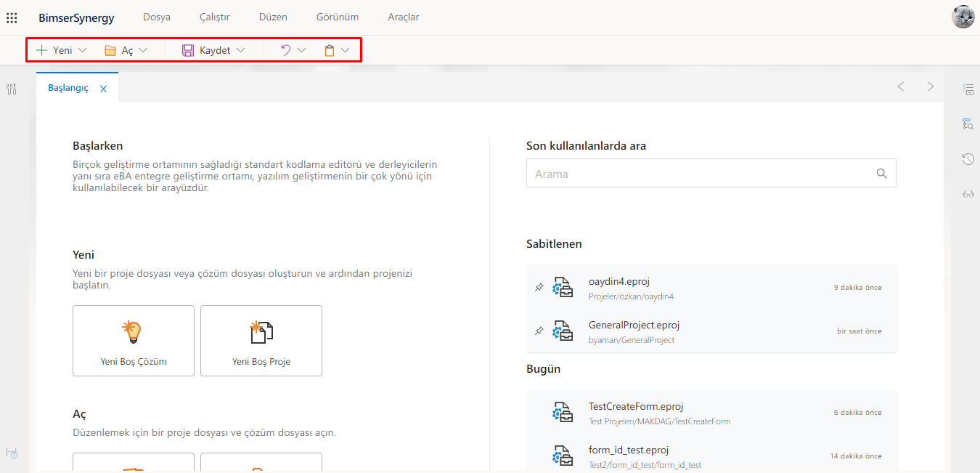The height and width of the screenshot is (473, 980).
Task: Select the Başlangıç tab
Action: (x=68, y=88)
